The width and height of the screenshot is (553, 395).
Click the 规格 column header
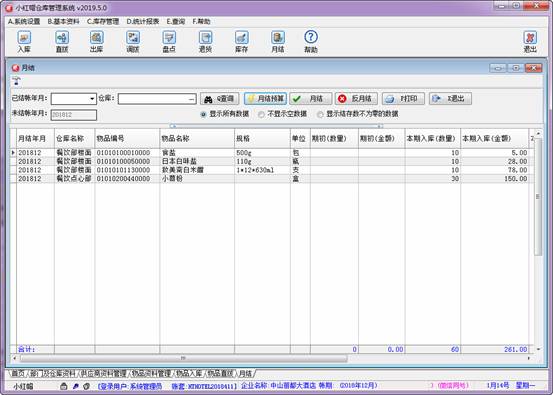[x=262, y=139]
